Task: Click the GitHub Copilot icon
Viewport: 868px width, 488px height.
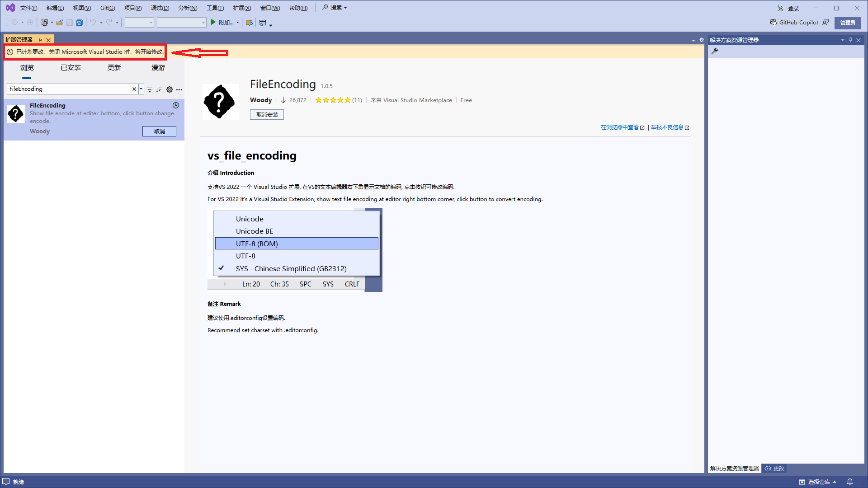Action: tap(773, 22)
